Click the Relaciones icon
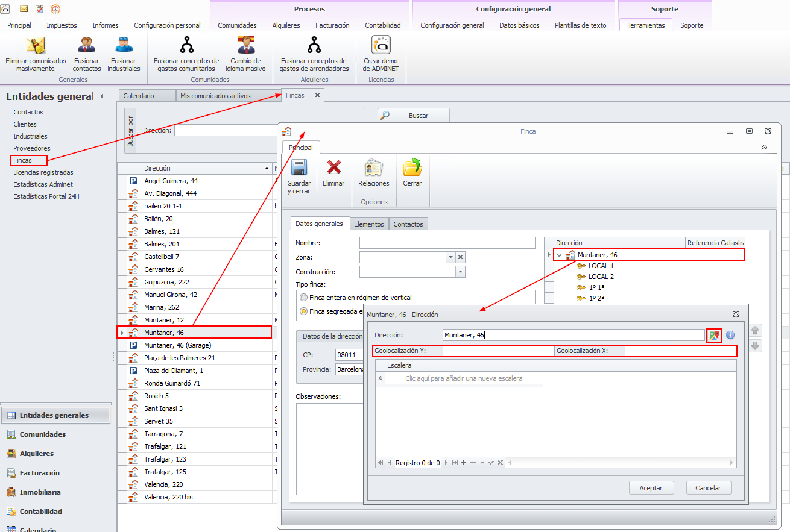Viewport: 790px width, 532px height. pyautogui.click(x=373, y=169)
